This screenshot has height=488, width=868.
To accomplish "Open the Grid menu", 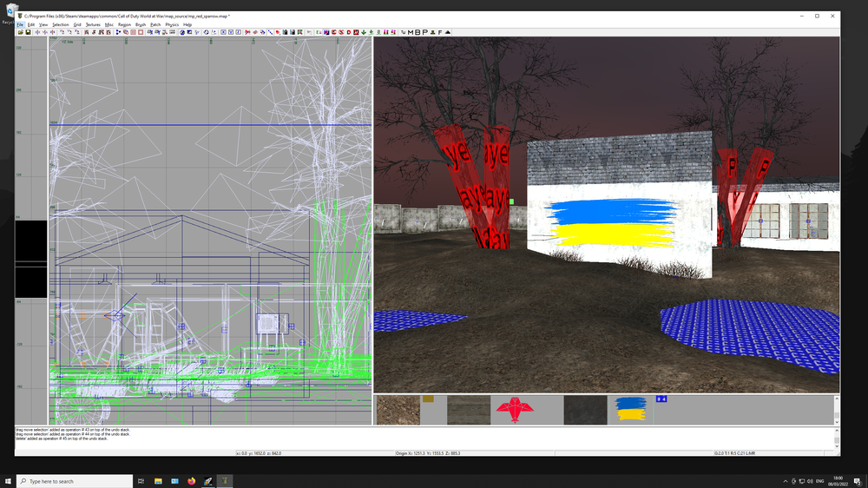I will click(77, 24).
